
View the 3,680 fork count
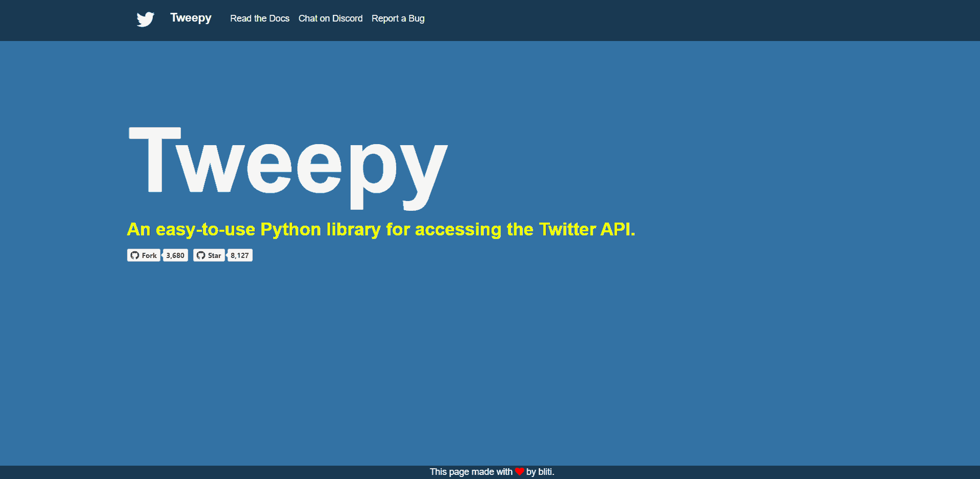pyautogui.click(x=175, y=255)
